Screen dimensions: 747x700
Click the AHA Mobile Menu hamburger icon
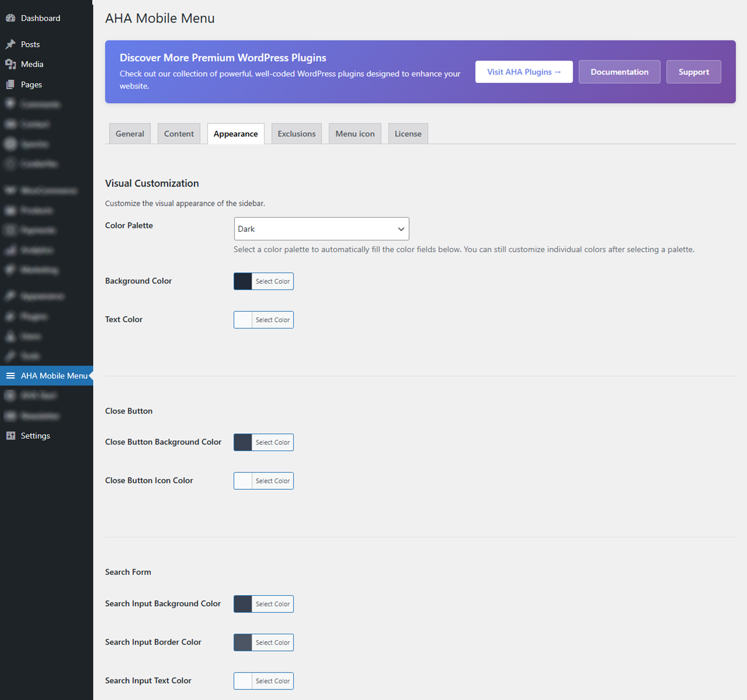(x=10, y=376)
